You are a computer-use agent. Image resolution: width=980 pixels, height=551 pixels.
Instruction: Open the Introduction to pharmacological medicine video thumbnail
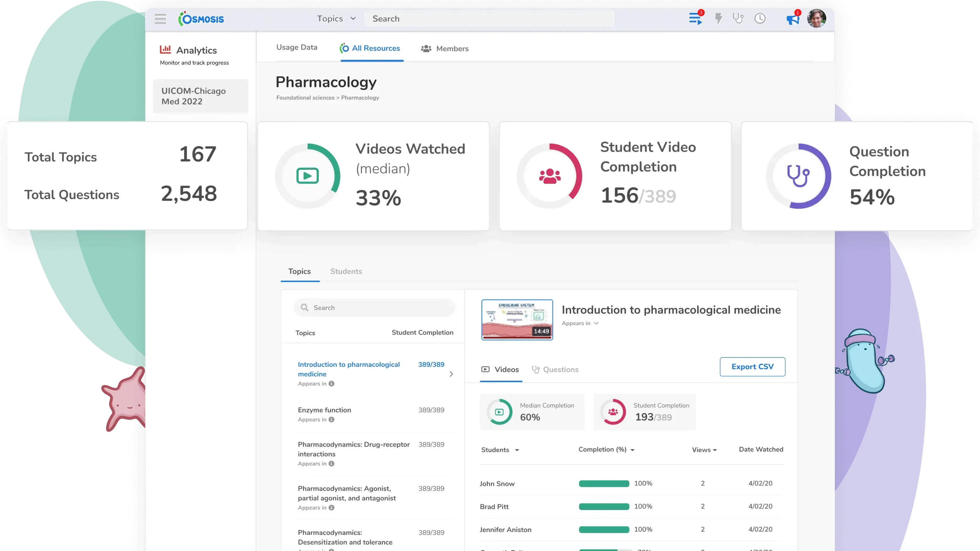(x=517, y=320)
